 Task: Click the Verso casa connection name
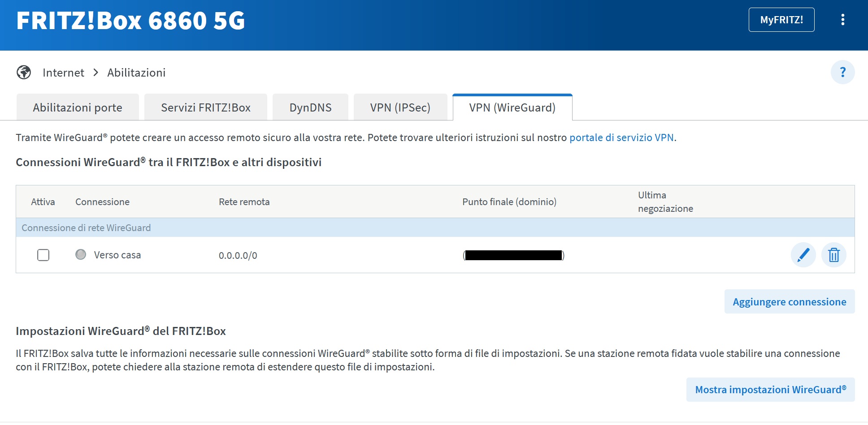click(x=117, y=255)
